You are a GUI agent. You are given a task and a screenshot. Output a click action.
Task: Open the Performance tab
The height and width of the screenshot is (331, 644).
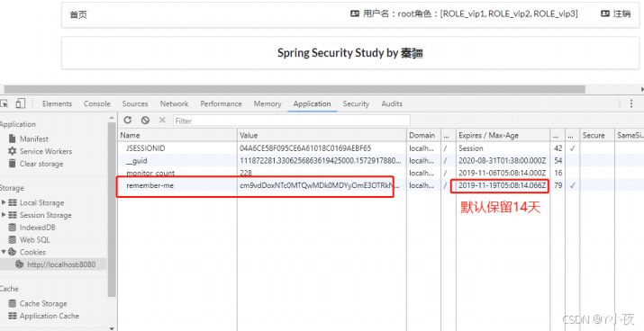click(x=221, y=103)
